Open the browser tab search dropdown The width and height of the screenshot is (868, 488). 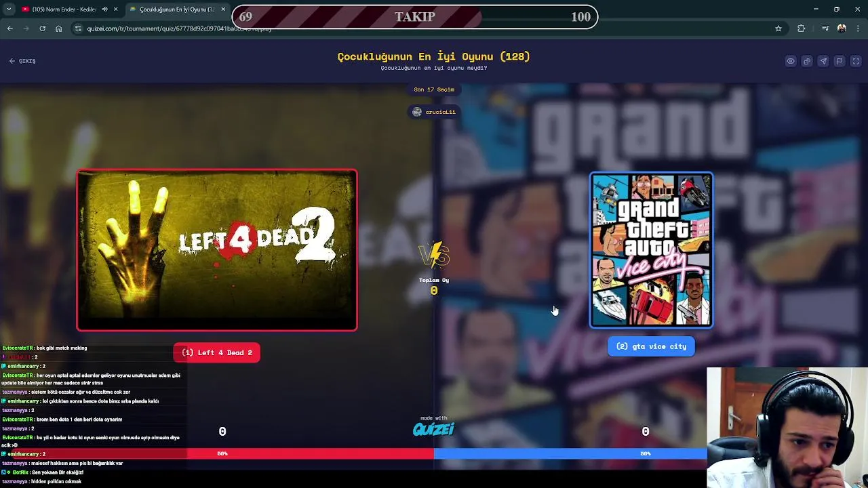tap(9, 9)
